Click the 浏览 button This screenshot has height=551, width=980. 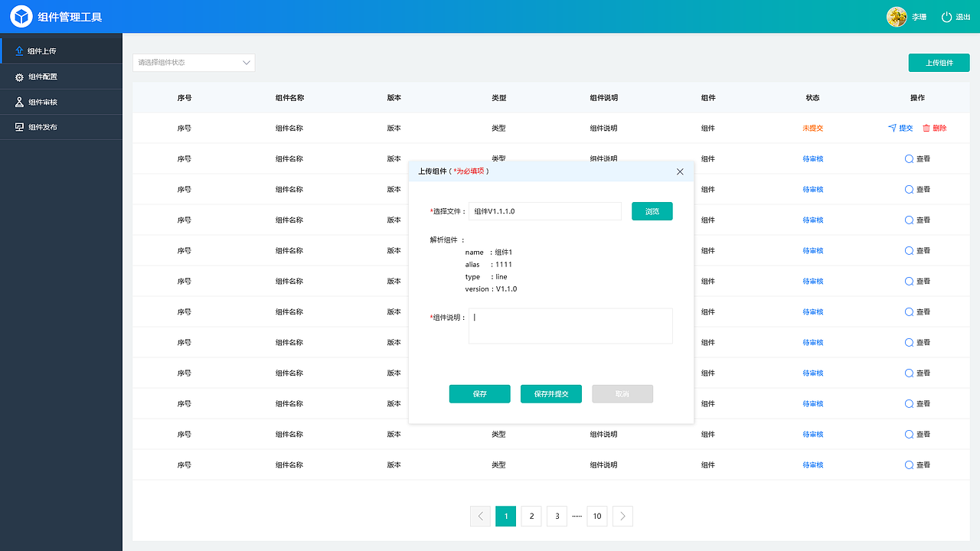pyautogui.click(x=652, y=211)
